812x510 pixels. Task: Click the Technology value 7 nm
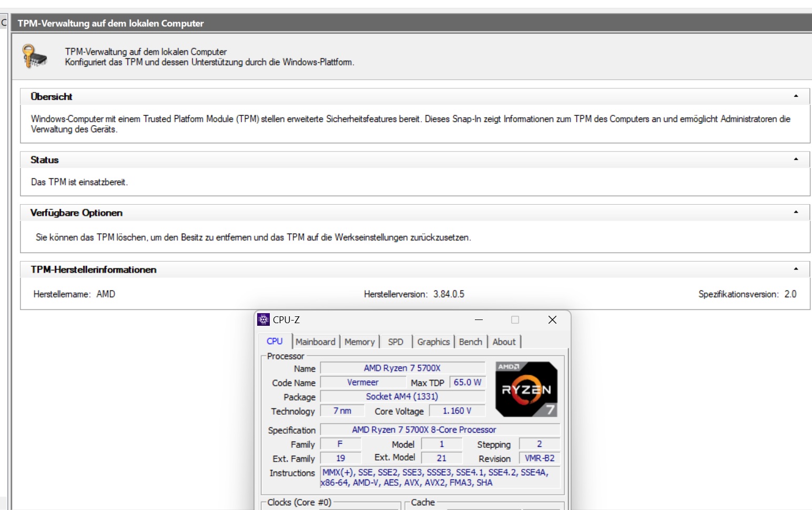342,411
